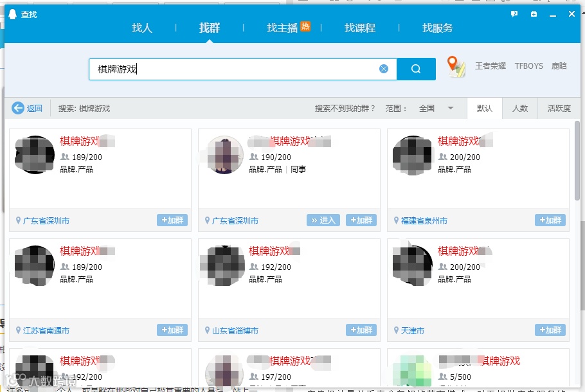Click member count 192/200 in 山东省淄博市 card
The width and height of the screenshot is (585, 392).
coord(276,267)
